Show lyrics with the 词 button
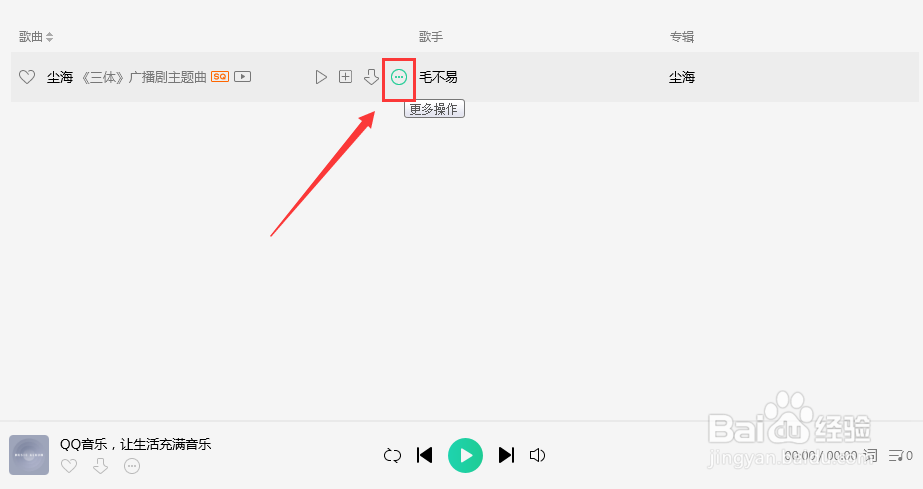Image resolution: width=923 pixels, height=489 pixels. (870, 455)
